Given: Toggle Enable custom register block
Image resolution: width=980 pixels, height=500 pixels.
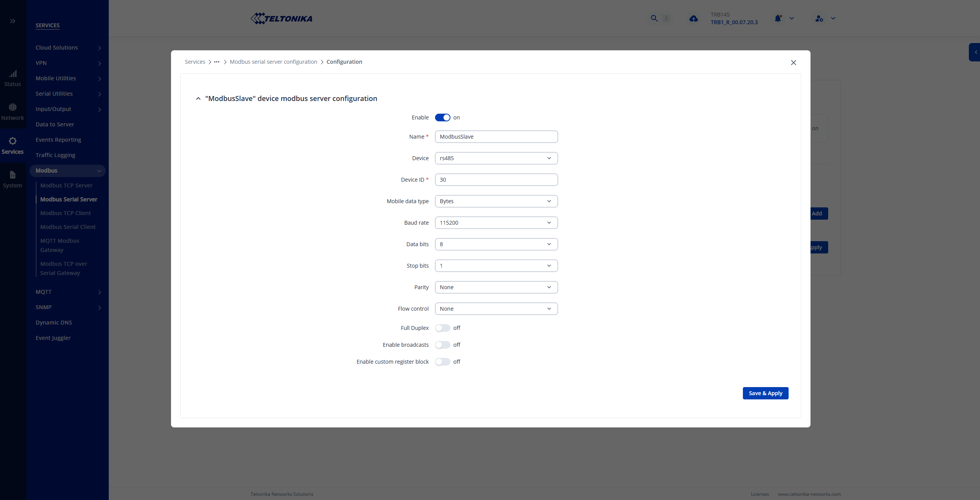Looking at the screenshot, I should coord(442,362).
